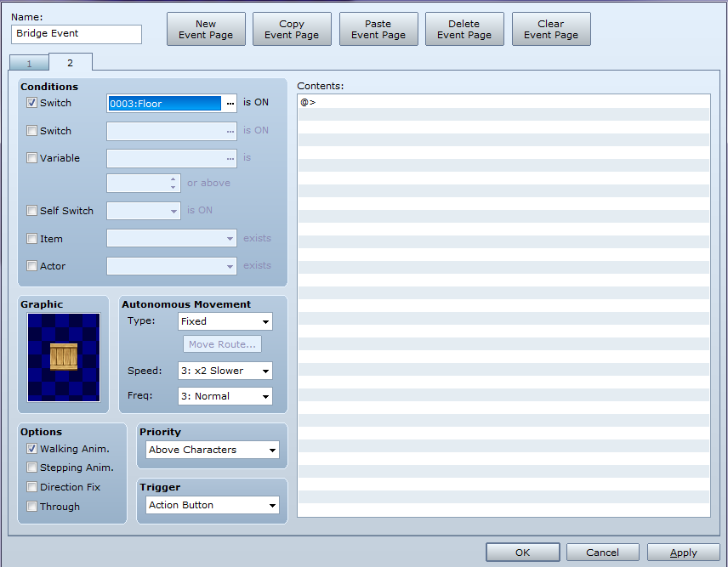Enable the second Switch condition checkbox
Screen dimensions: 728x567
tap(31, 131)
